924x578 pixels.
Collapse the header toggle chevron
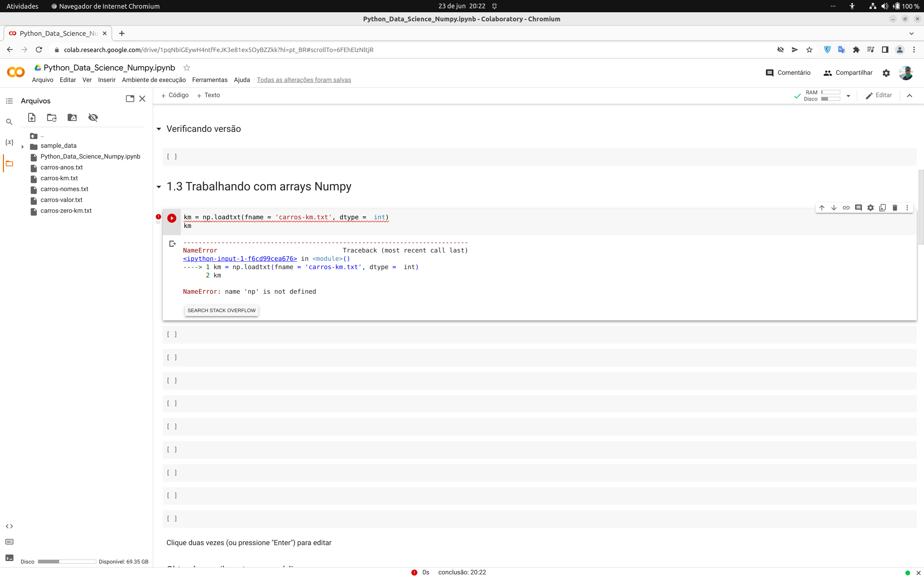click(x=910, y=96)
